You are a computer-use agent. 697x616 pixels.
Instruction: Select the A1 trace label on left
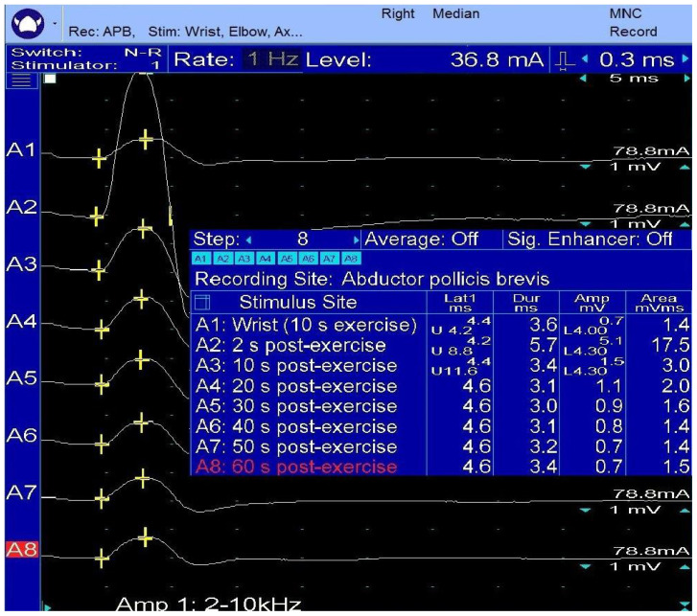[x=21, y=150]
